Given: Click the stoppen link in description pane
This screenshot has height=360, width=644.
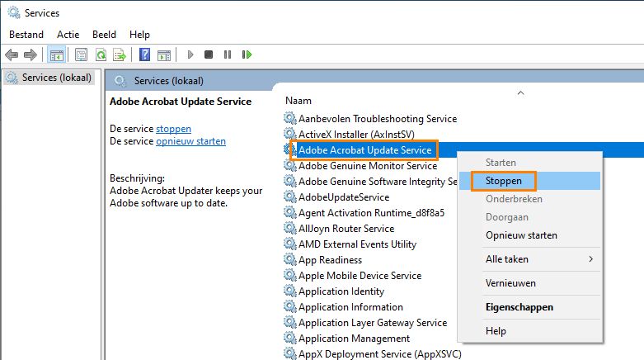Looking at the screenshot, I should (173, 129).
